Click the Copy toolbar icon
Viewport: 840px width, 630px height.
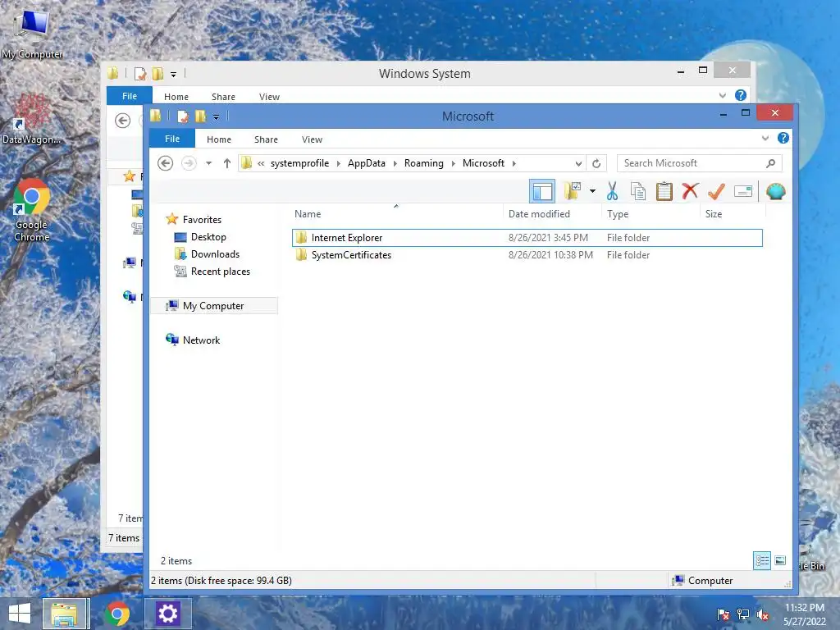pyautogui.click(x=637, y=190)
